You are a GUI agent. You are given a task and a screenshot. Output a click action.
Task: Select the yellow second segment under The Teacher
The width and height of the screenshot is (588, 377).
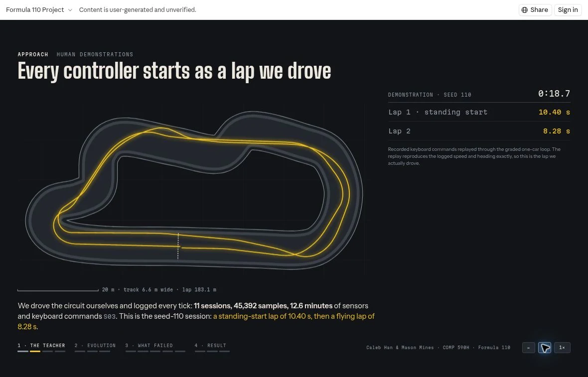(35, 351)
